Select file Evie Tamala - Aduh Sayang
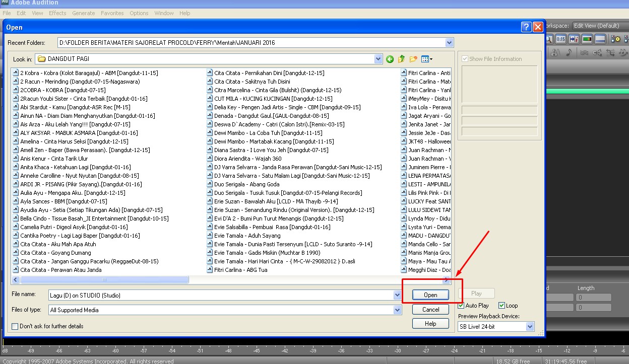629x364 pixels. (243, 236)
